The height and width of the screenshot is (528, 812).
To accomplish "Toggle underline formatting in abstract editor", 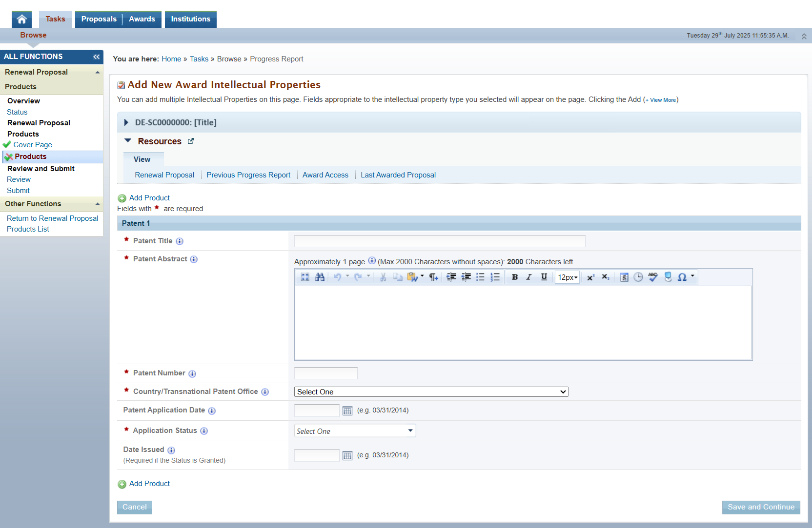I will point(544,277).
